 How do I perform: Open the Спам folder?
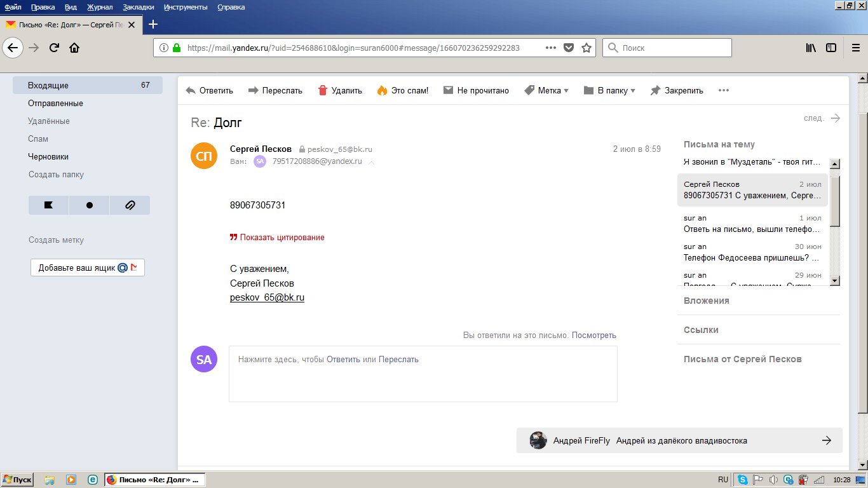pos(38,139)
